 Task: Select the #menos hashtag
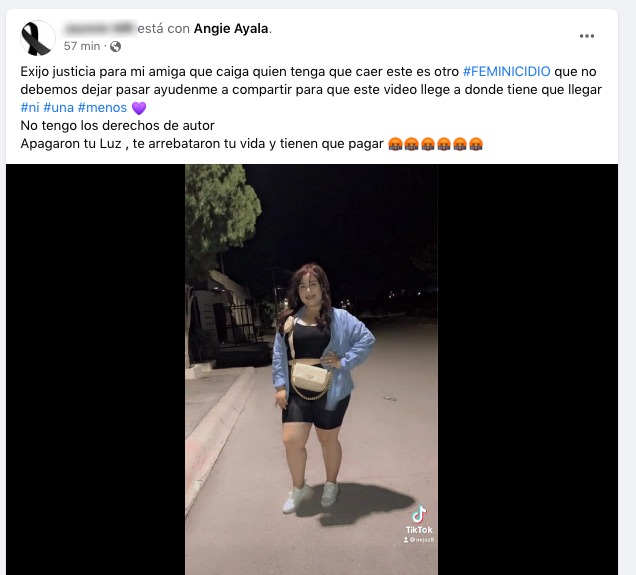coord(102,107)
